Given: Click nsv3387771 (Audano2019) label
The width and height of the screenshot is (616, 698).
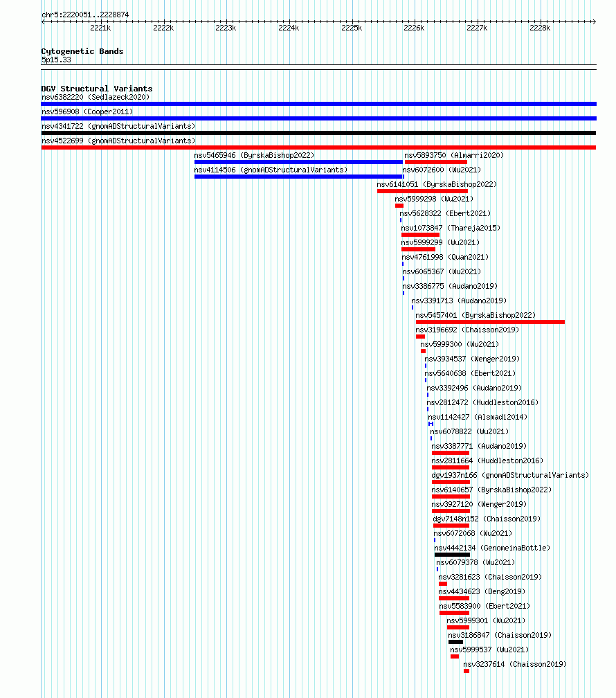Looking at the screenshot, I should tap(479, 446).
